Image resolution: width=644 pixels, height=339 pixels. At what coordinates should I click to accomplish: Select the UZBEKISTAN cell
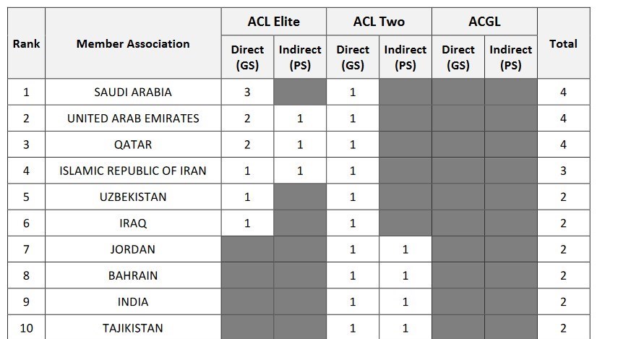coord(133,197)
